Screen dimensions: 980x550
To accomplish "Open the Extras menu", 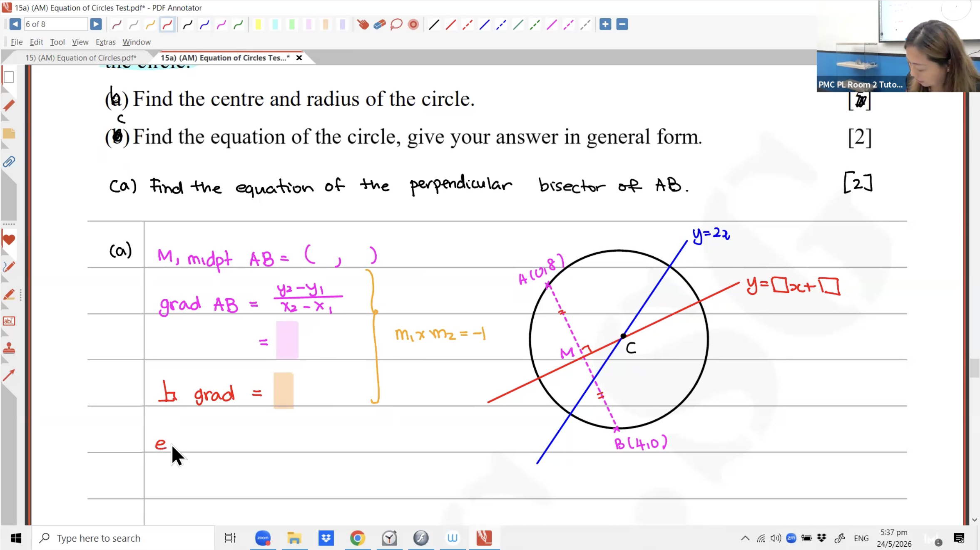I will (105, 42).
